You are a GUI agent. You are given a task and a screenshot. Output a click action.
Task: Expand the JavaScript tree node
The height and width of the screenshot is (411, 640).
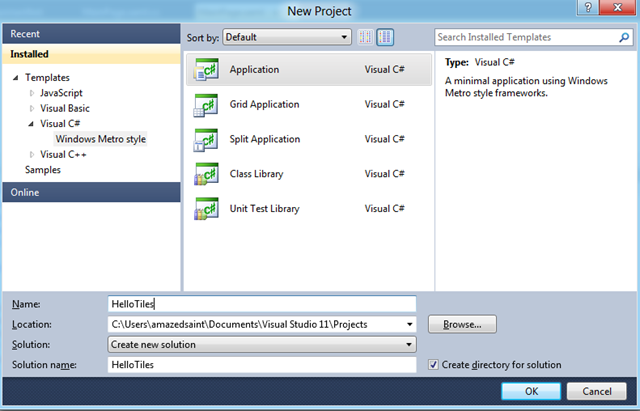click(x=32, y=93)
